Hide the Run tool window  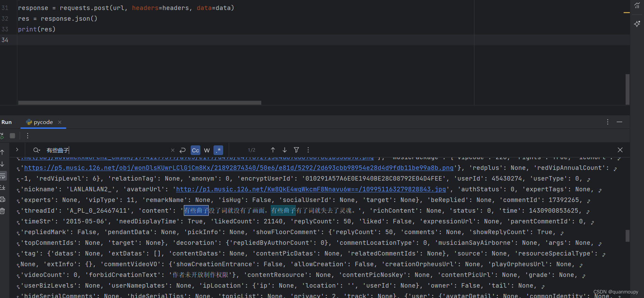[x=619, y=122]
